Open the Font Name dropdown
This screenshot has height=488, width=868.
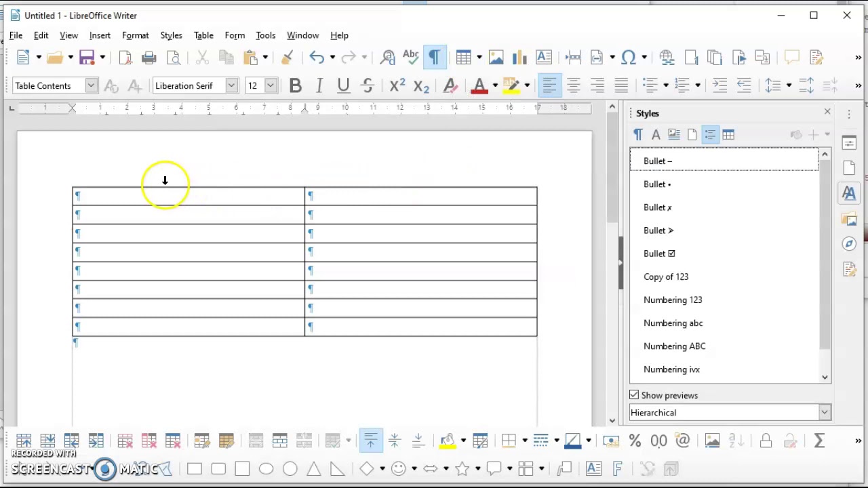click(x=231, y=85)
